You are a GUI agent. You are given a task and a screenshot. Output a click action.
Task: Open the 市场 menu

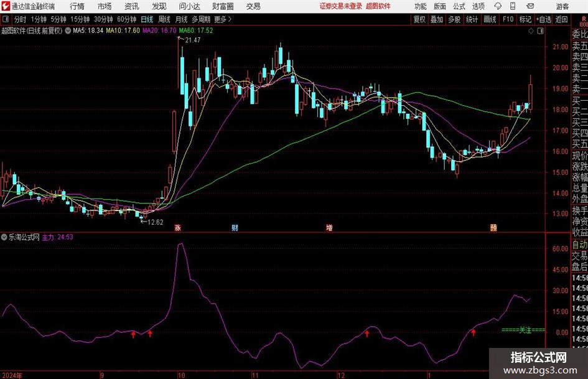[105, 6]
